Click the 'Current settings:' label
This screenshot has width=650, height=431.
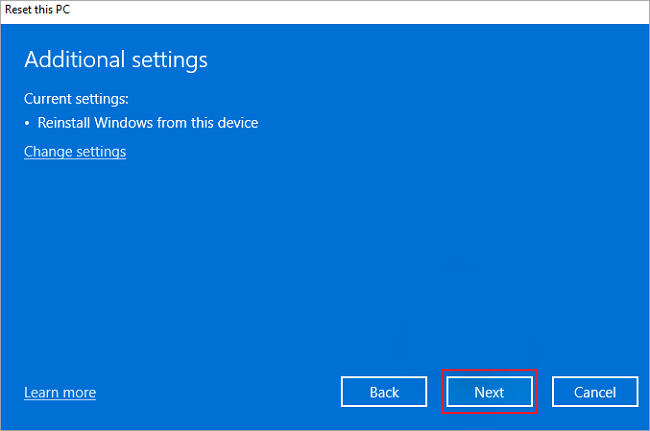tap(76, 99)
